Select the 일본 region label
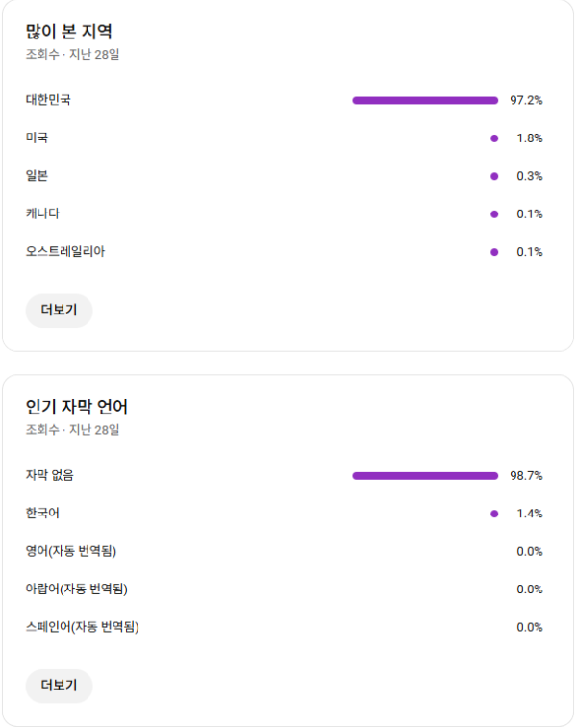This screenshot has width=577, height=728. click(x=37, y=176)
